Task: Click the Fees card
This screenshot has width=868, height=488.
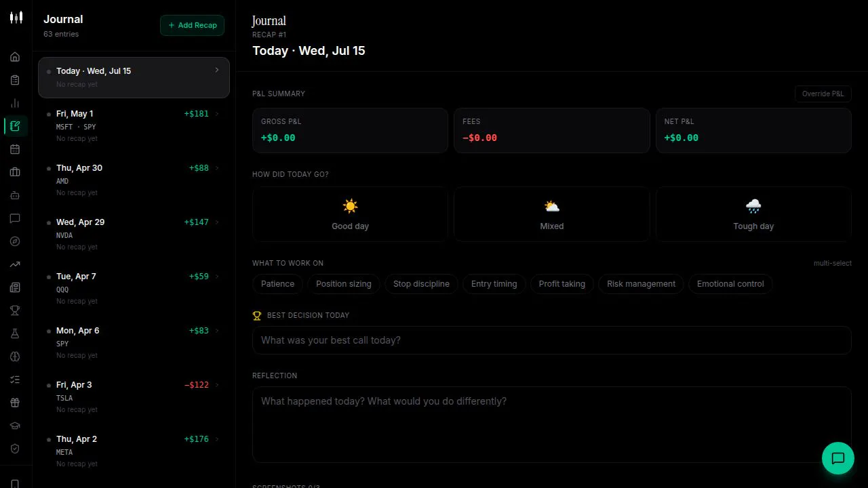Action: click(552, 130)
